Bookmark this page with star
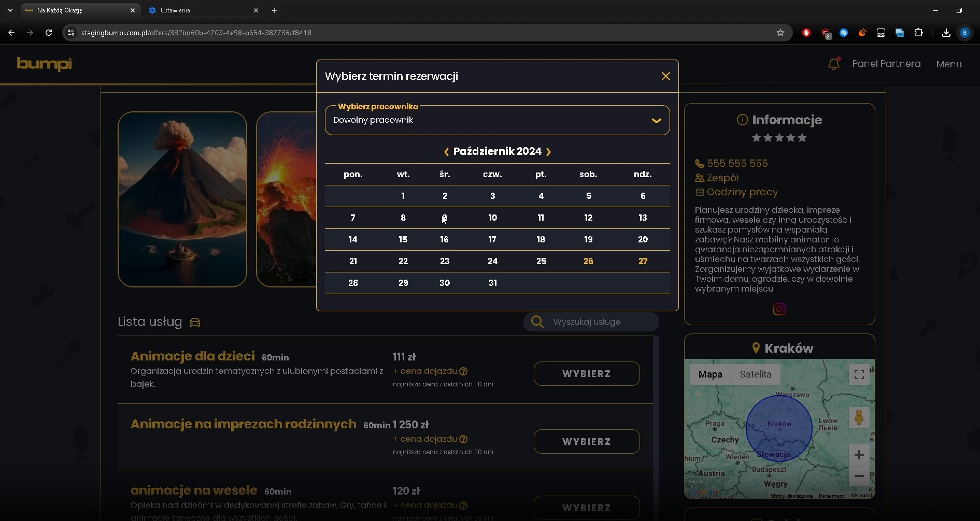The image size is (980, 521). [x=780, y=33]
